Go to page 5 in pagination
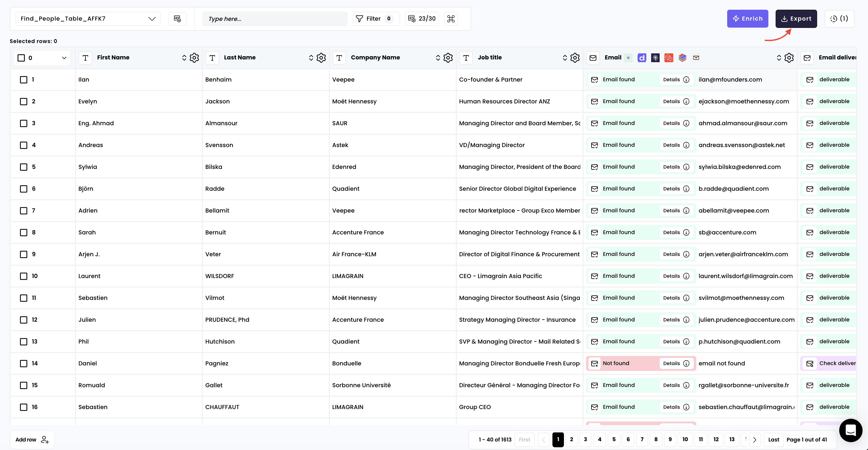The width and height of the screenshot is (868, 450). click(x=614, y=439)
